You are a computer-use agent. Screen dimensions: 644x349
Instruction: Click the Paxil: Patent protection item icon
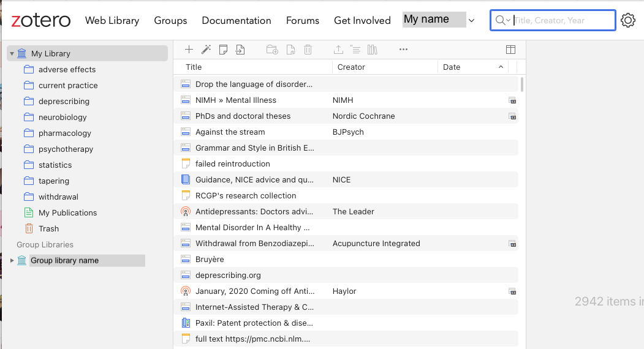point(186,323)
